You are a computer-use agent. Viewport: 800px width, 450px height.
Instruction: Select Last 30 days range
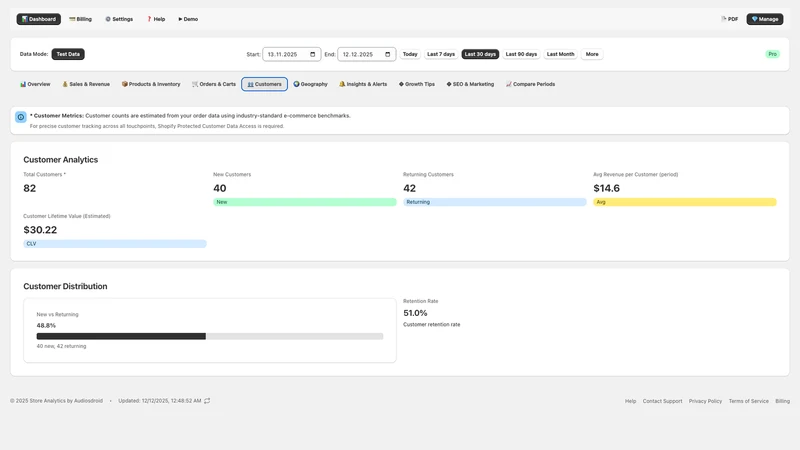point(480,54)
